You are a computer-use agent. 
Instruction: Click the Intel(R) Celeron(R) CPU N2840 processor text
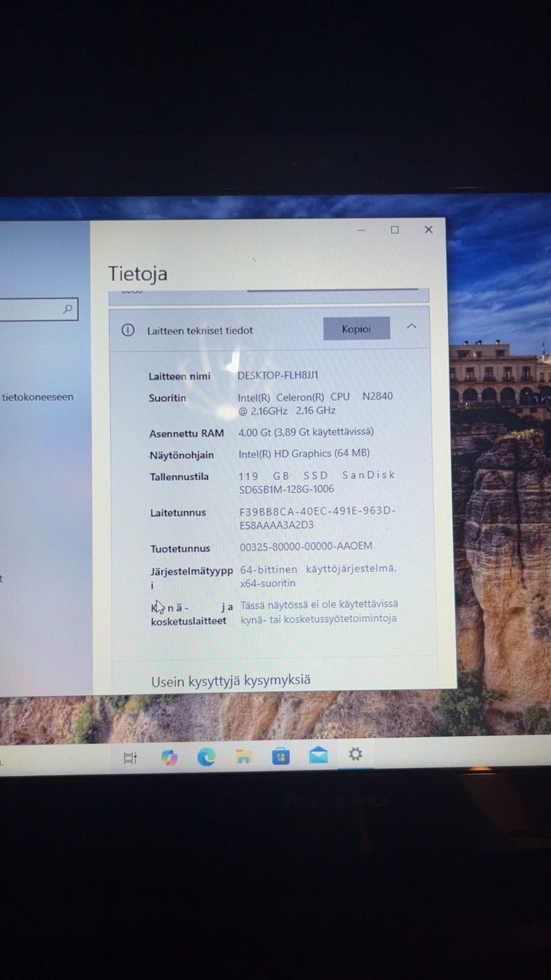(315, 404)
